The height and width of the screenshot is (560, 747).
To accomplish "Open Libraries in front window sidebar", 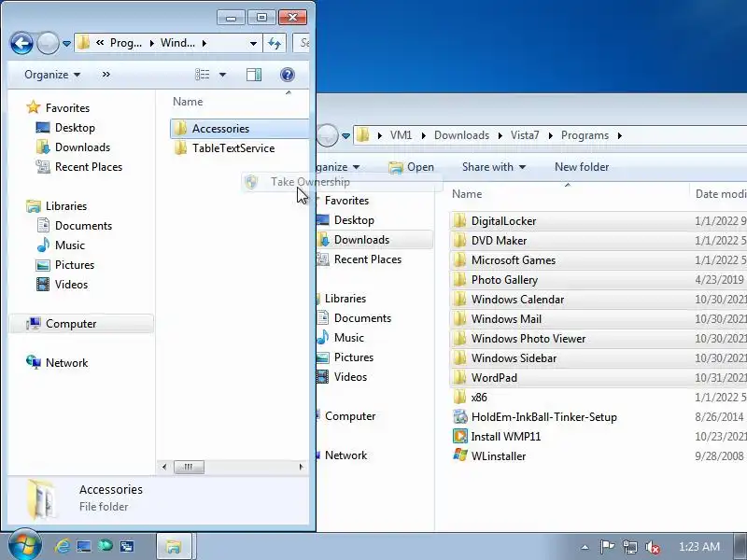I will click(x=66, y=206).
